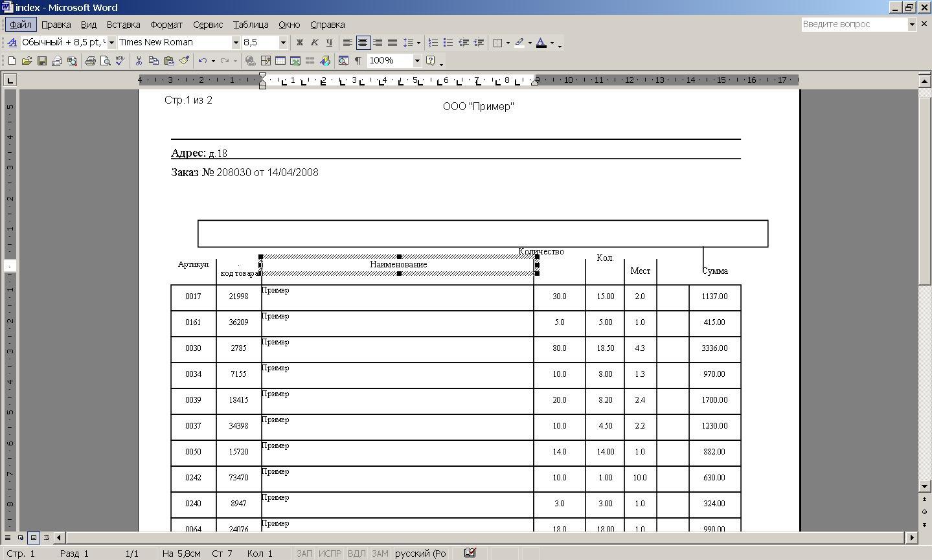Expand the 100% zoom dropdown
932x560 pixels.
417,61
